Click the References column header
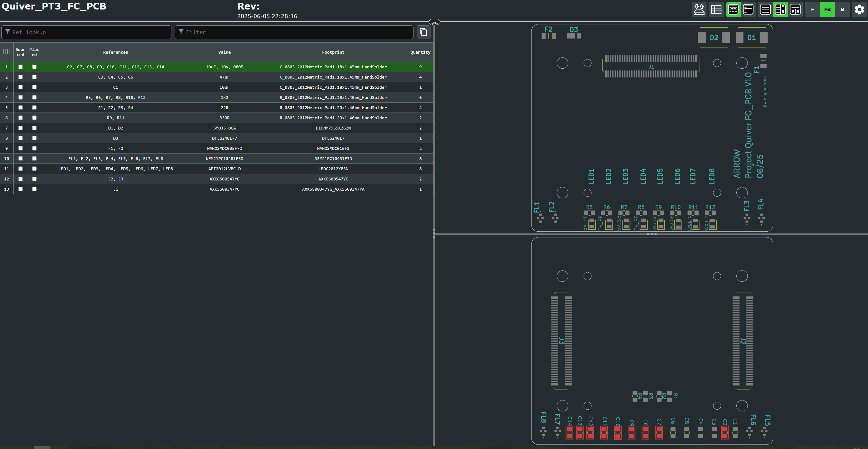The width and height of the screenshot is (868, 449). coord(115,52)
